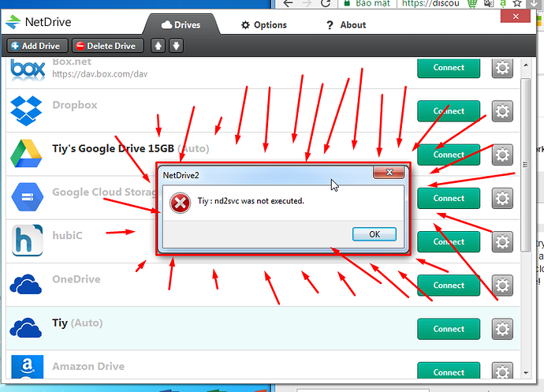This screenshot has height=392, width=544.
Task: Open the Options tab
Action: coord(264,25)
